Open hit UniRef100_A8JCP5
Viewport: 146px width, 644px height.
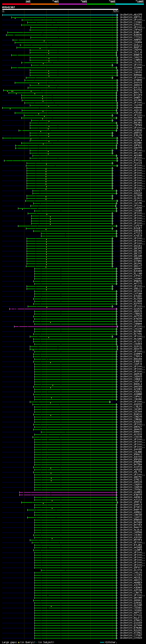pyautogui.click(x=131, y=15)
